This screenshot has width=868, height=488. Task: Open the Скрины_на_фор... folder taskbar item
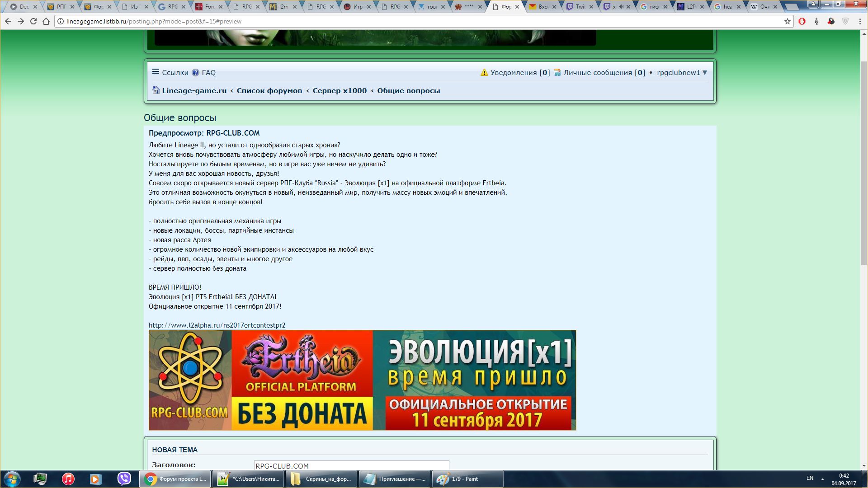321,479
